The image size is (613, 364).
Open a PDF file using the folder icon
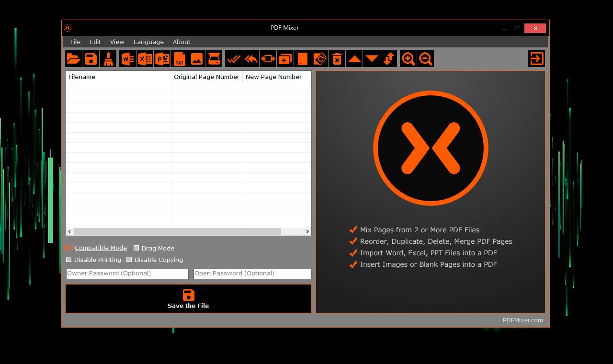[73, 58]
